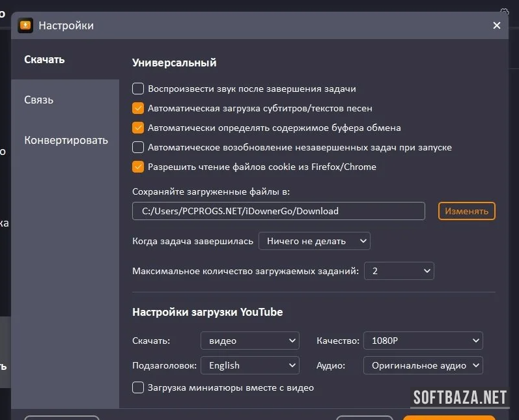Enable auto-resume of unfinished tasks at startup
This screenshot has width=519, height=420.
click(x=138, y=147)
